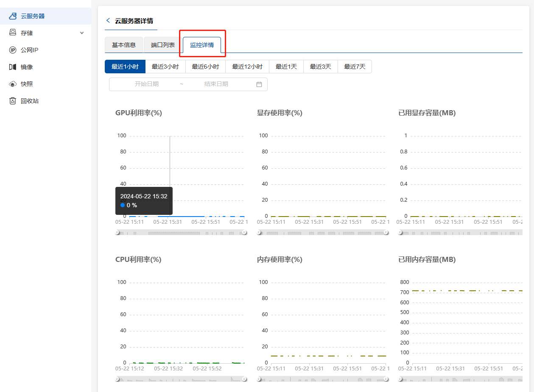
Task: Click the 回收站 recycle bin sidebar icon
Action: point(13,101)
